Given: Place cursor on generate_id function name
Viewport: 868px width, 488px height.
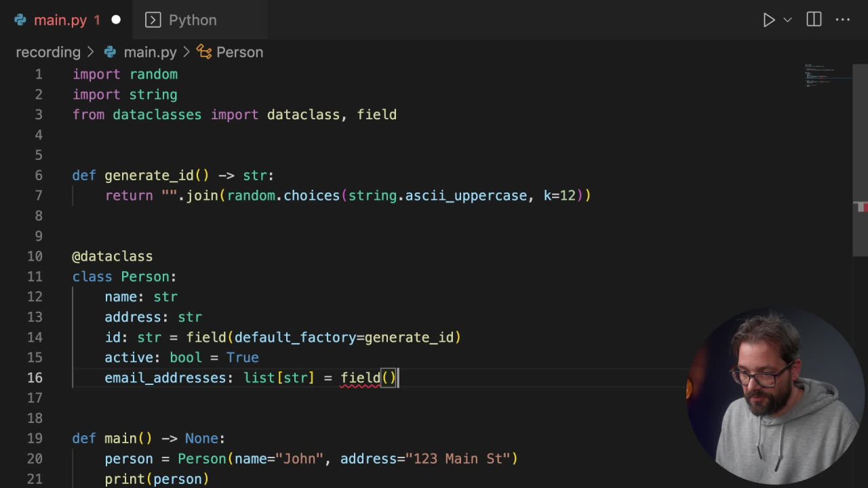Looking at the screenshot, I should [149, 176].
